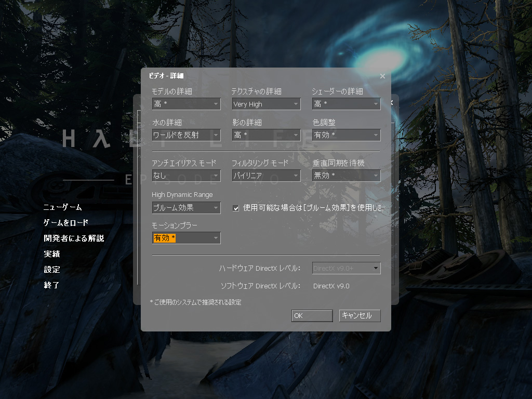Expand the 水の詳細 dropdown
Image resolution: width=532 pixels, height=399 pixels.
point(187,135)
